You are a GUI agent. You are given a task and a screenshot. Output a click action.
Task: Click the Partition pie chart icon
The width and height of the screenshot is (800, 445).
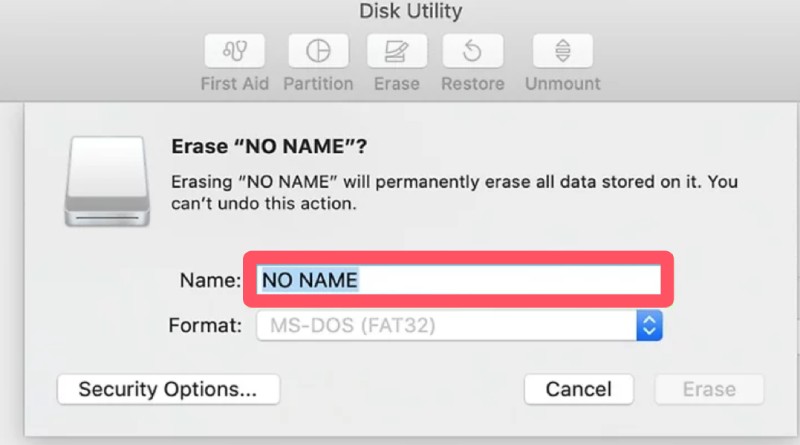pyautogui.click(x=318, y=50)
